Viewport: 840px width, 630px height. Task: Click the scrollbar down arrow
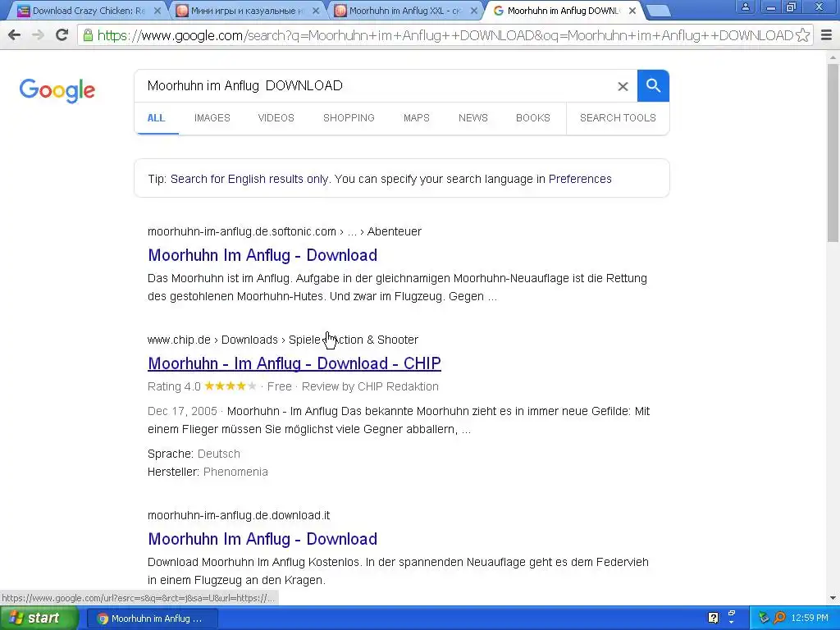click(x=833, y=598)
